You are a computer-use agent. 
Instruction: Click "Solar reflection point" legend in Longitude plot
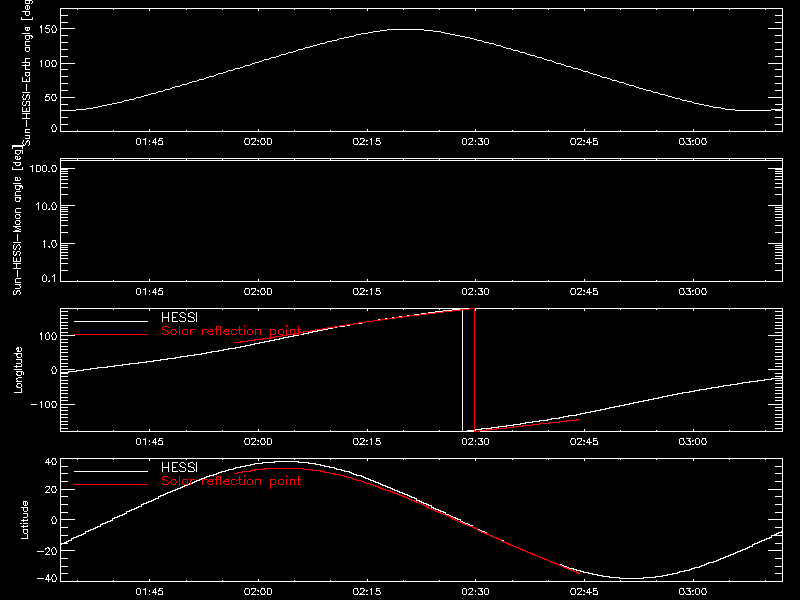[x=231, y=331]
